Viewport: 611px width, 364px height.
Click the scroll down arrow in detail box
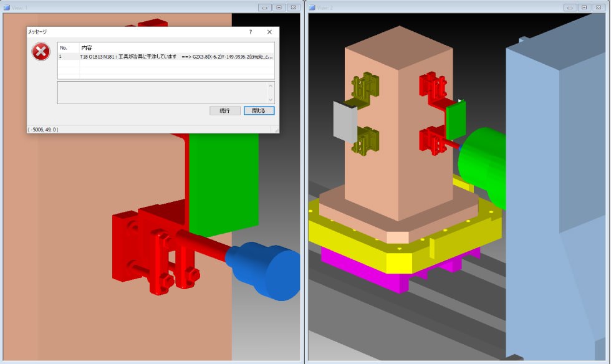pos(271,100)
